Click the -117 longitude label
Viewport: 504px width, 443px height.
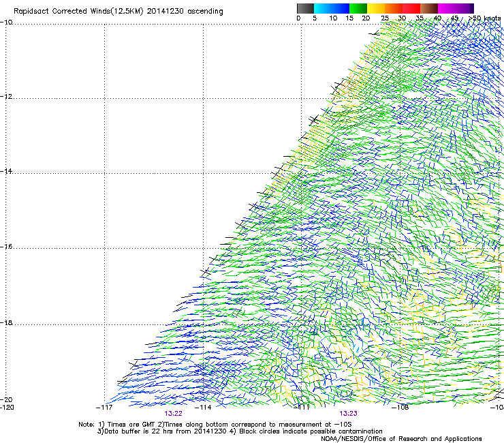pos(104,408)
